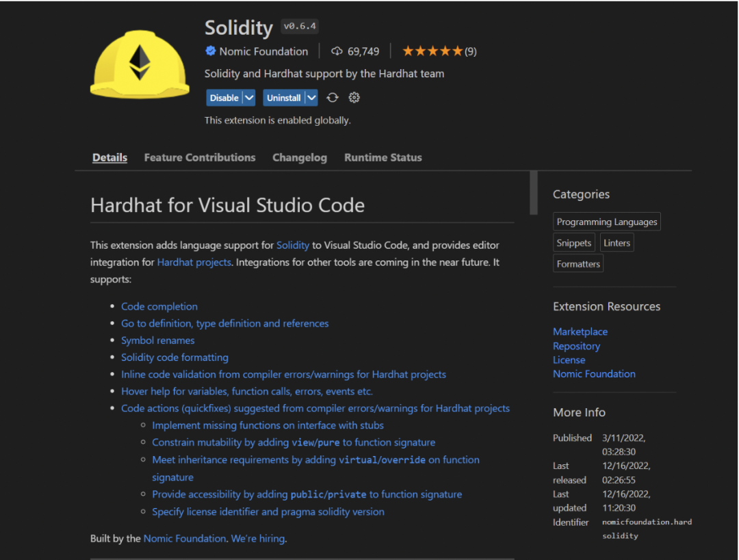Select the Snippets category tag
The width and height of the screenshot is (739, 560).
(573, 243)
